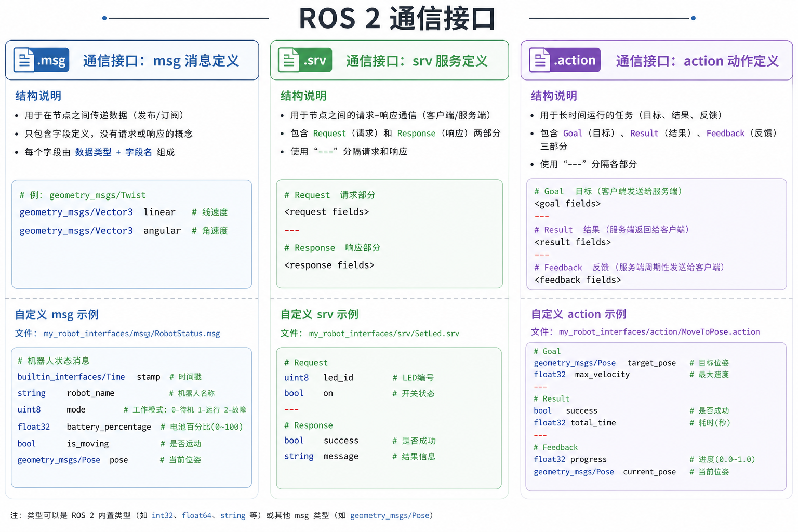
Task: Click comment '# 机器人状态消息'
Action: (54, 361)
